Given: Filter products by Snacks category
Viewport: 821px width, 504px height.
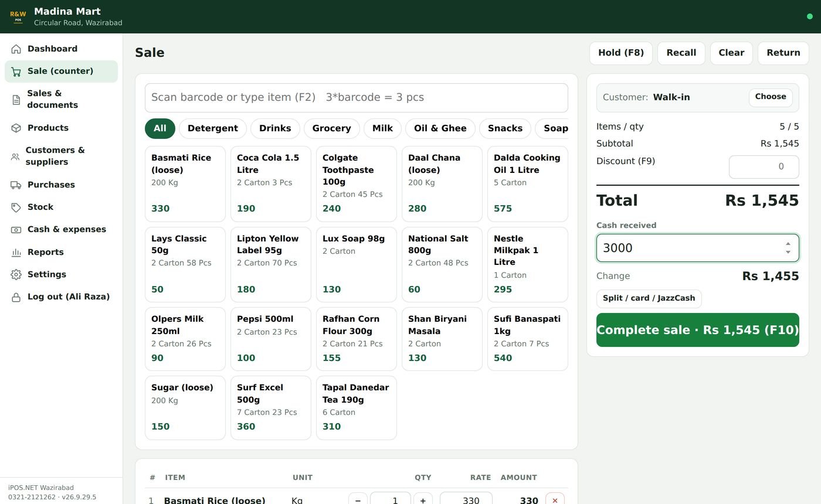Looking at the screenshot, I should point(505,128).
